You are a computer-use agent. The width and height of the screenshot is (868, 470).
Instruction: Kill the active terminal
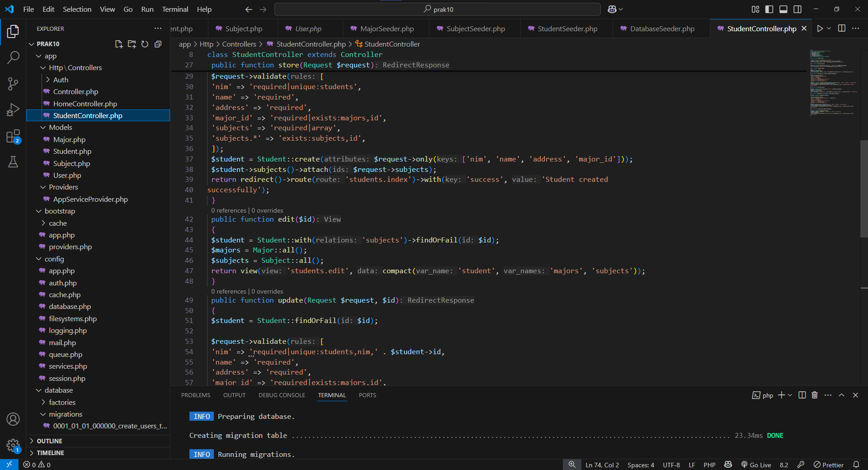click(x=814, y=395)
